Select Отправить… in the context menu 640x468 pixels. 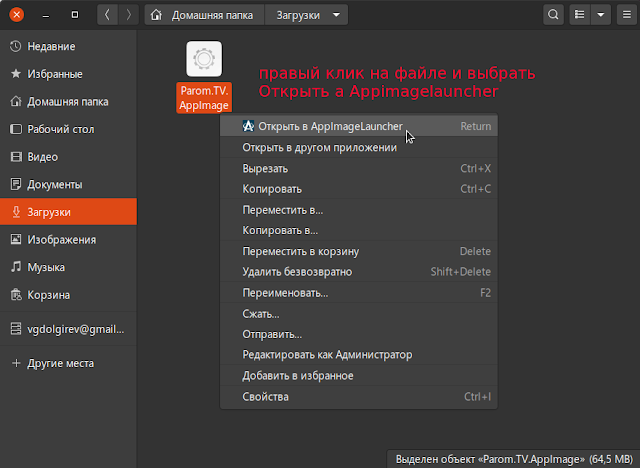359,334
